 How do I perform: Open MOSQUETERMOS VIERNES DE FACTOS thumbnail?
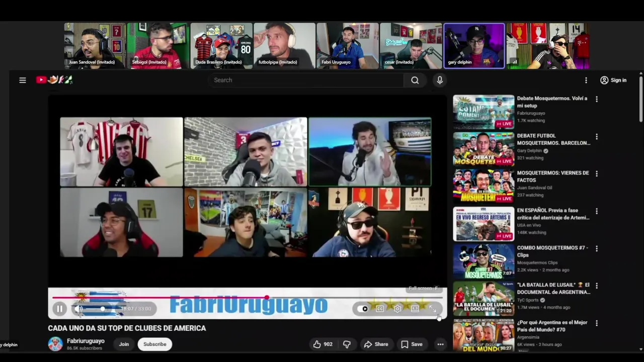[484, 187]
